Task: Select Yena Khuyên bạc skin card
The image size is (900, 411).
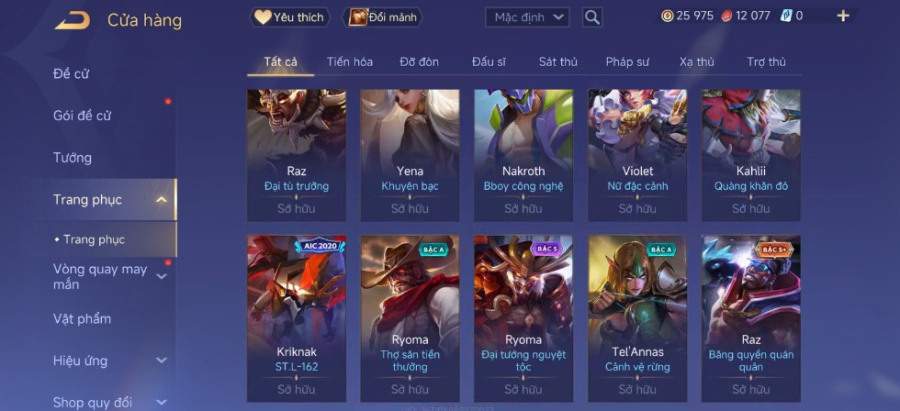Action: pos(410,155)
